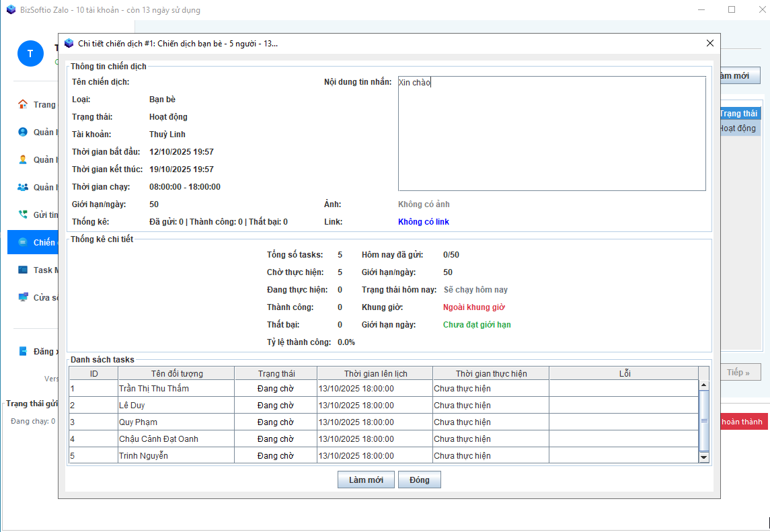
Task: Click the round blue T avatar
Action: [30, 53]
